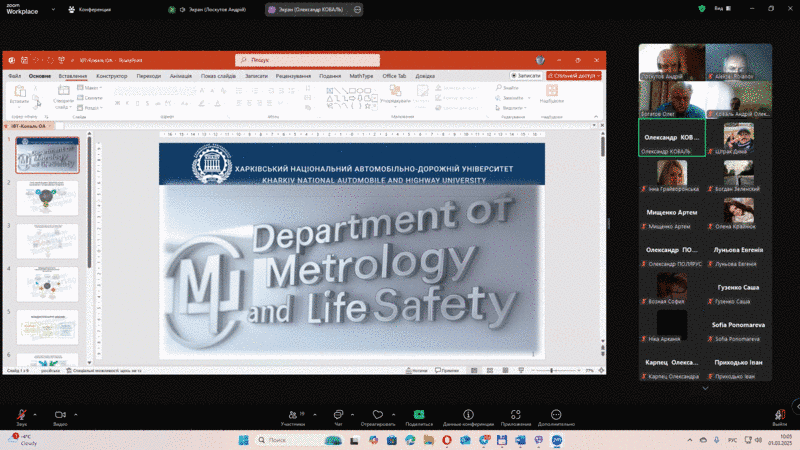
Task: Select slide 1 thumbnail
Action: click(47, 155)
